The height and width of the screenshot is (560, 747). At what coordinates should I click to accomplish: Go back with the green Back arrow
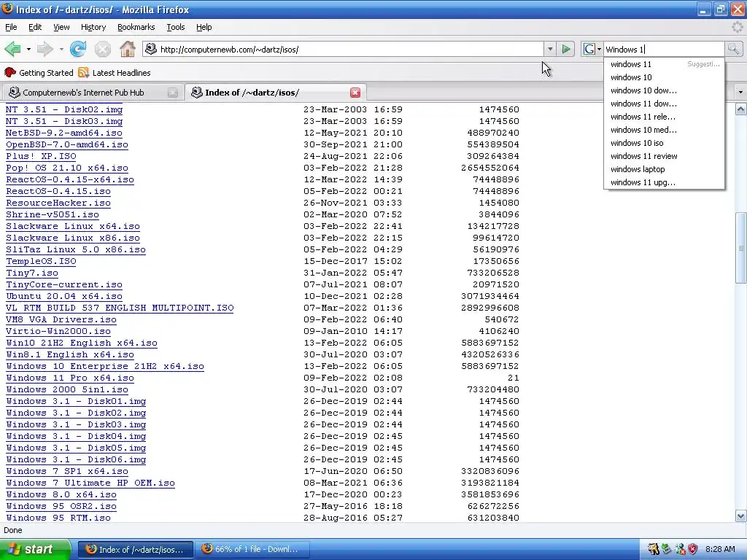point(12,49)
